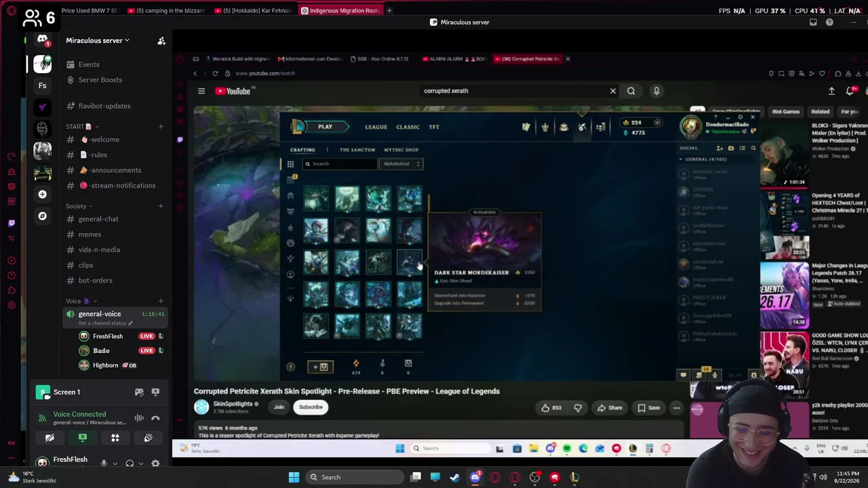Open the Events section in Discord
868x488 pixels.
89,64
